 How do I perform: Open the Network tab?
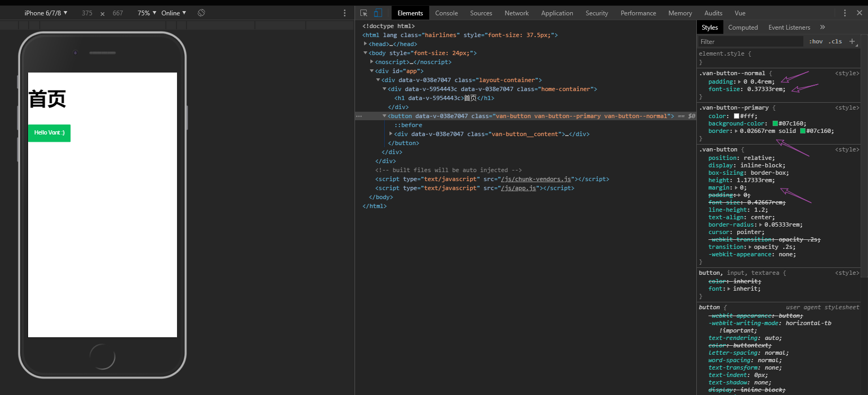(517, 13)
